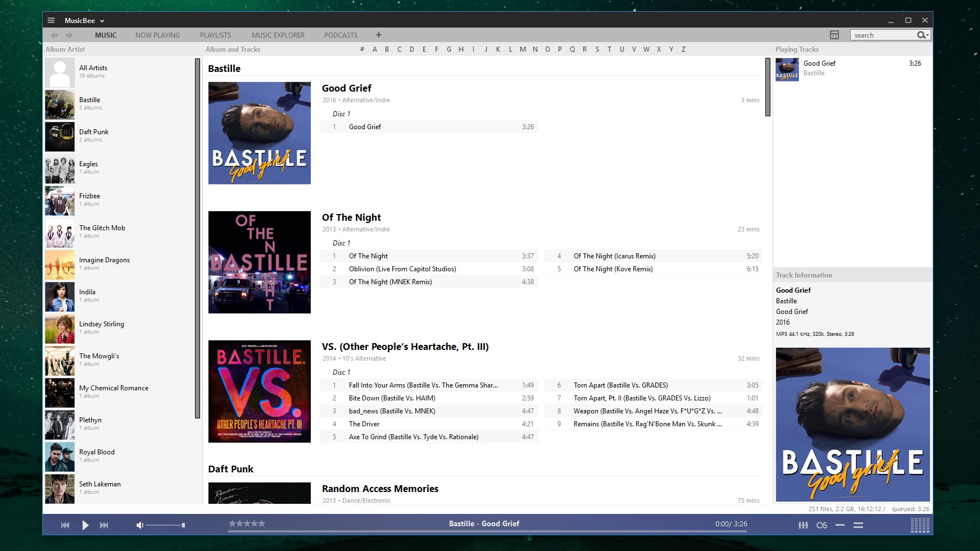The height and width of the screenshot is (551, 980).
Task: Open the PODCASTS tab
Action: pos(341,35)
